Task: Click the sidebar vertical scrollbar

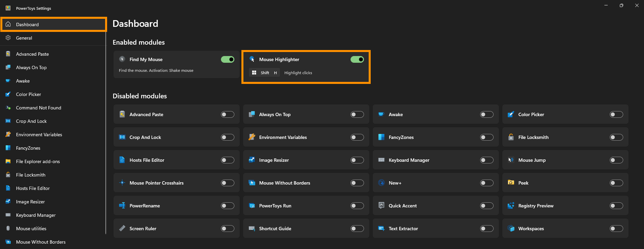Action: pyautogui.click(x=106, y=133)
